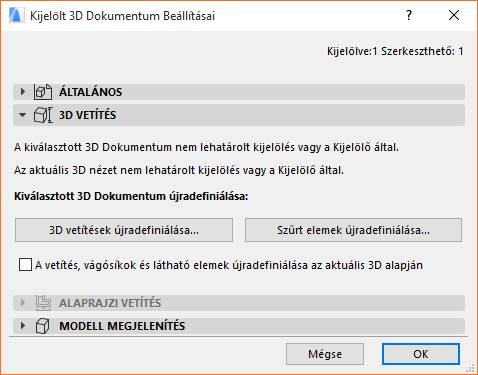Viewport: 478px width, 375px height.
Task: Click the MODELL MEGJELENÍTÉS panel title
Action: 122,326
